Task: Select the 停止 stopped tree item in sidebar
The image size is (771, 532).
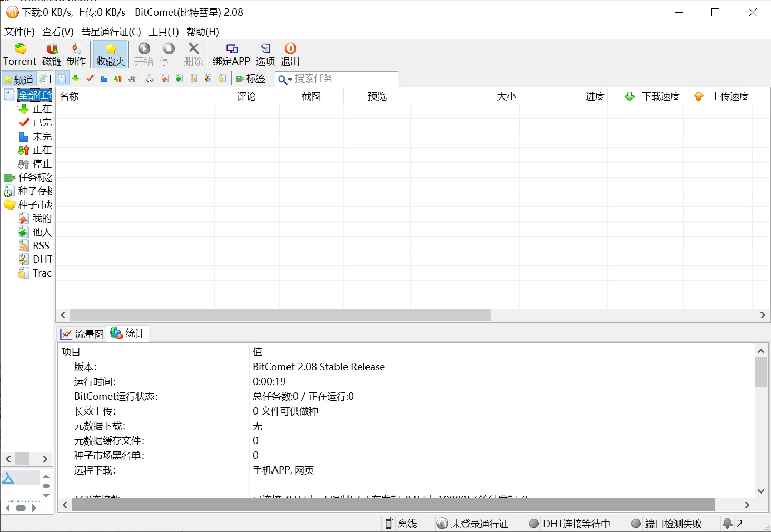Action: click(x=42, y=163)
